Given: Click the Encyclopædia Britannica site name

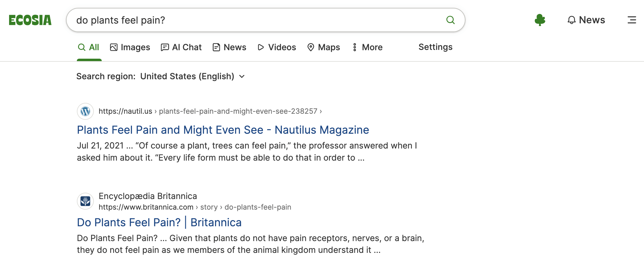Looking at the screenshot, I should click(148, 196).
